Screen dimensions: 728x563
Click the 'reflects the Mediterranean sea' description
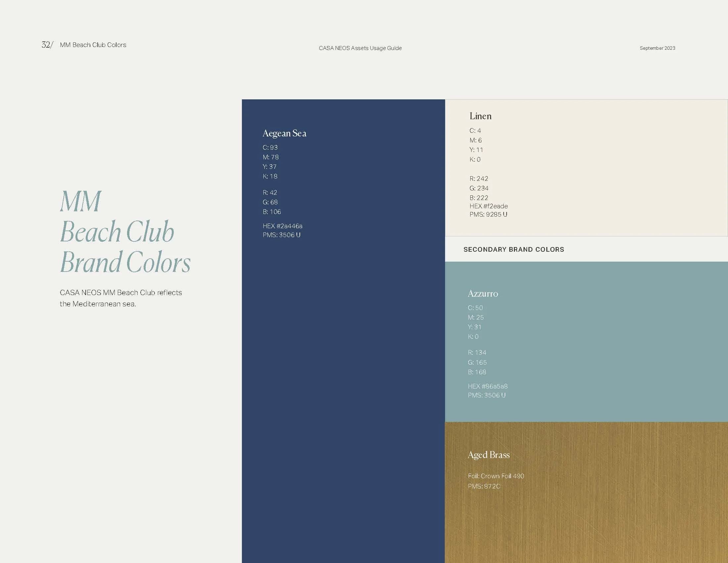pyautogui.click(x=121, y=298)
